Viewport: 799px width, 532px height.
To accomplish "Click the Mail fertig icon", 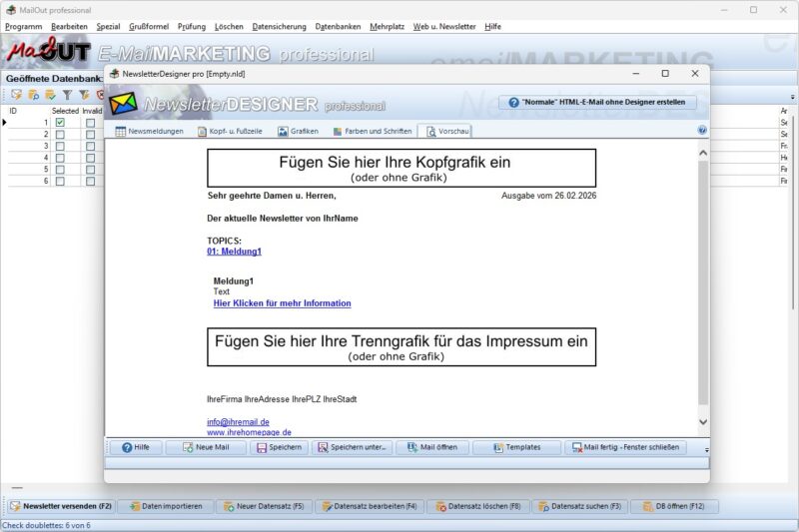I will (x=577, y=447).
